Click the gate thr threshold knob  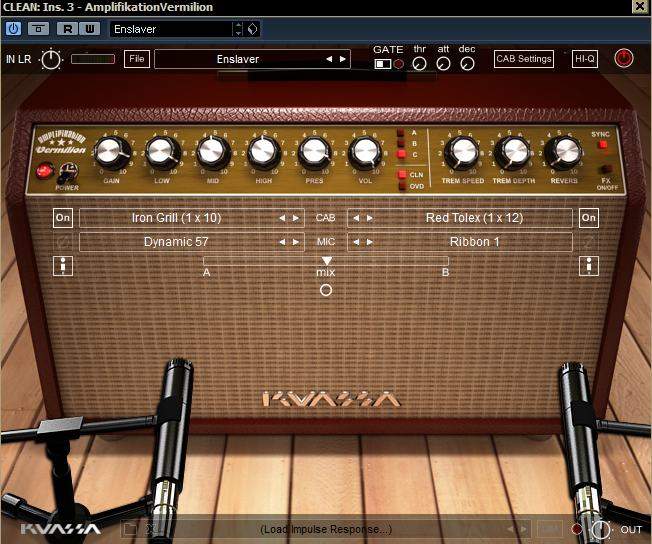click(x=419, y=64)
